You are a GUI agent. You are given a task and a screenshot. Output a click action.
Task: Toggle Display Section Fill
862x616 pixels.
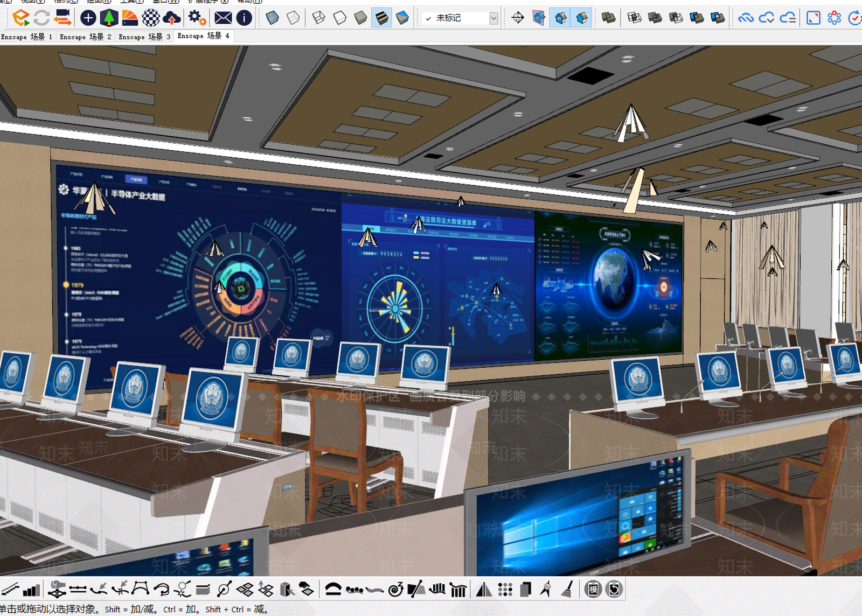(581, 18)
